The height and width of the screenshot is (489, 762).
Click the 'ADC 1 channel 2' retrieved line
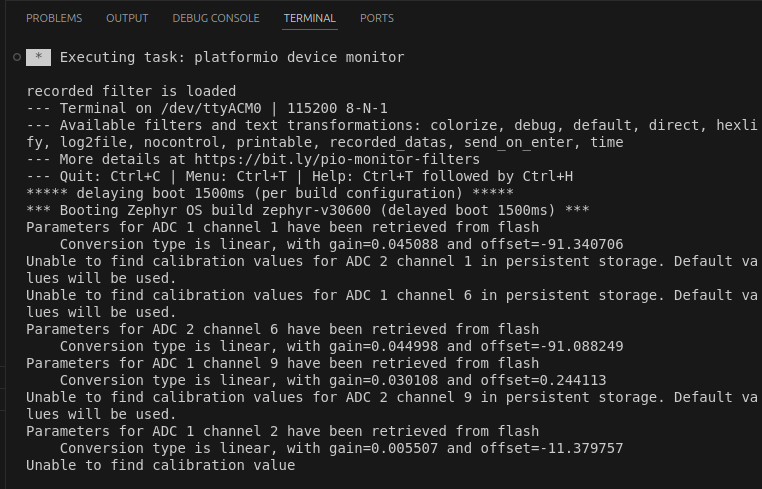[x=282, y=431]
